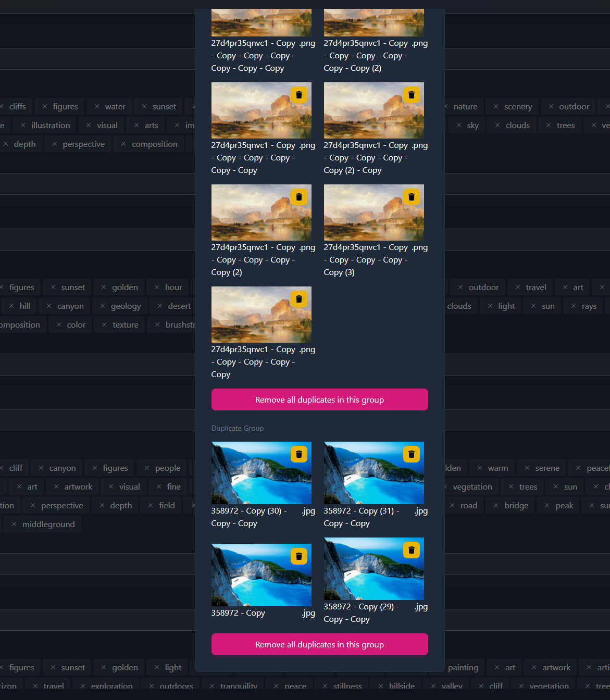Click the 'fine' tag label in the background

(174, 487)
